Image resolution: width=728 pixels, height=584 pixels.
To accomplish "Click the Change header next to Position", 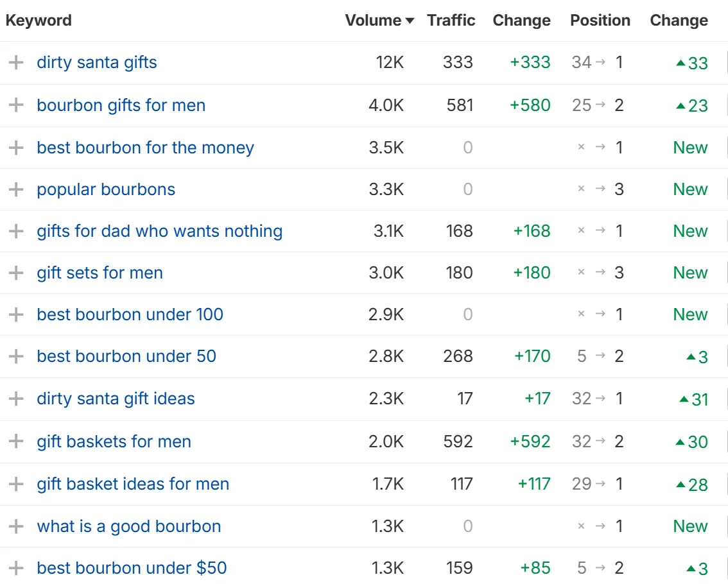I will tap(679, 21).
